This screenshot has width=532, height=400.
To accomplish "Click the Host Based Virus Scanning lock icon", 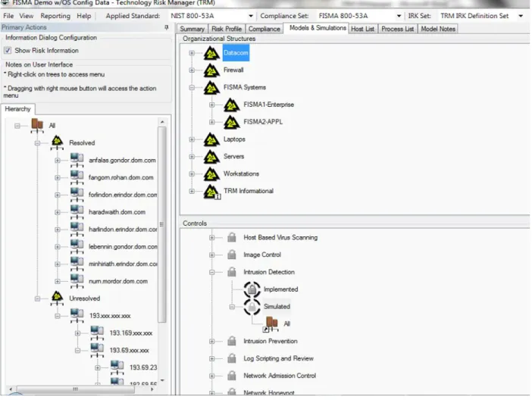I will click(232, 237).
